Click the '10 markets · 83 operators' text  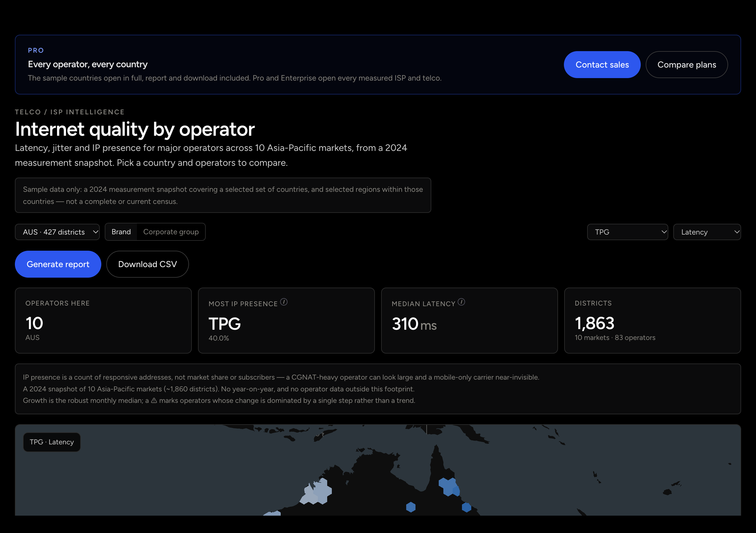pyautogui.click(x=615, y=338)
